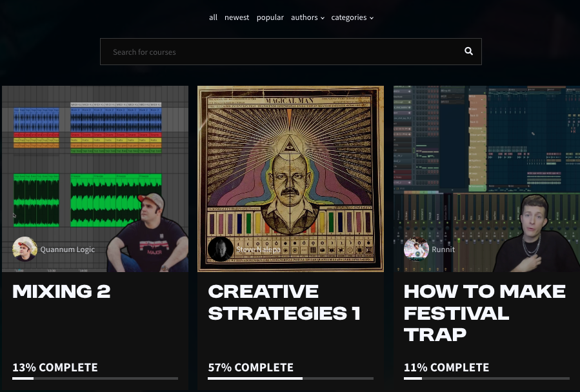
Task: Open the CREATIVE STRATEGIES 1 title
Action: pos(284,302)
